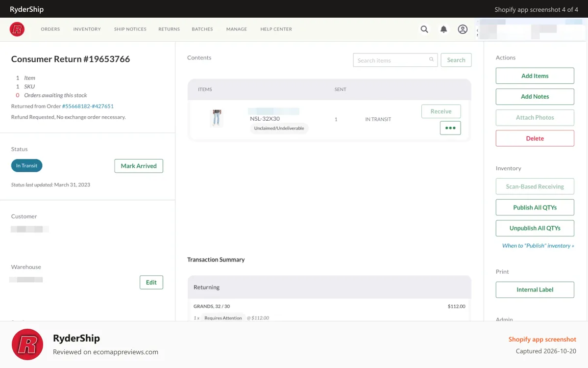Viewport: 588px width, 368px height.
Task: Click the Mark Arrived button
Action: 139,166
